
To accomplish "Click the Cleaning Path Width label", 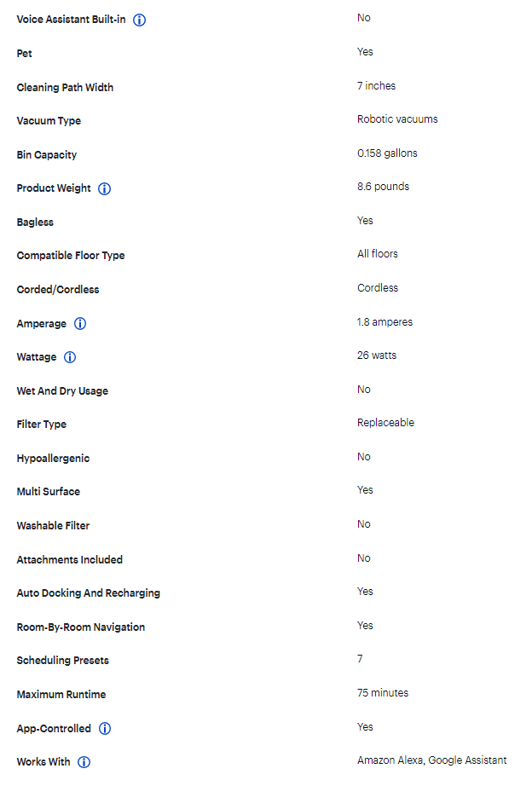I will pos(65,87).
